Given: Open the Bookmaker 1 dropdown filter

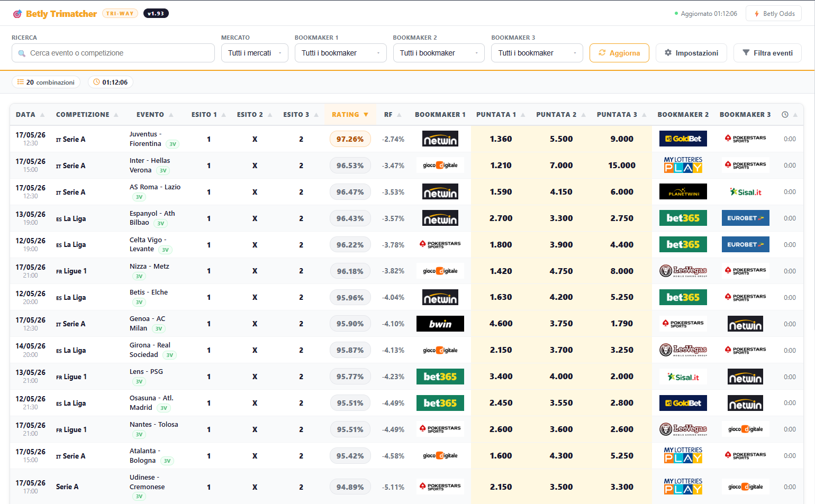Looking at the screenshot, I should [340, 53].
